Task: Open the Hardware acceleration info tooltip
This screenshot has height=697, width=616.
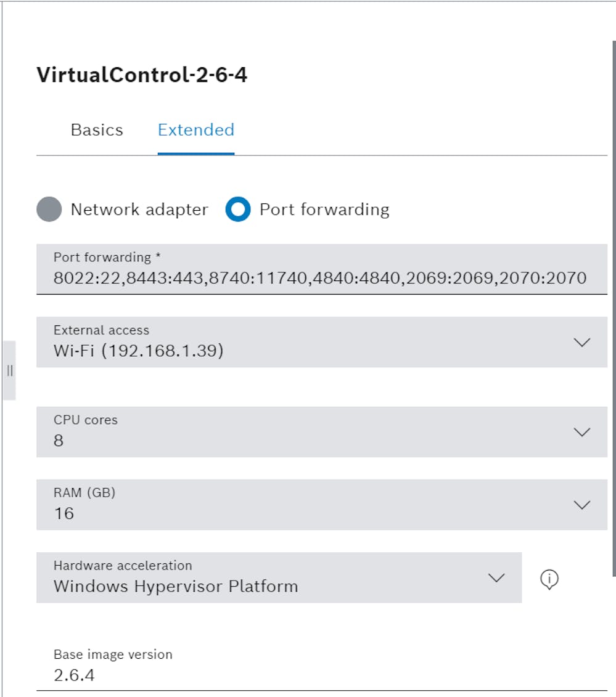Action: (549, 579)
